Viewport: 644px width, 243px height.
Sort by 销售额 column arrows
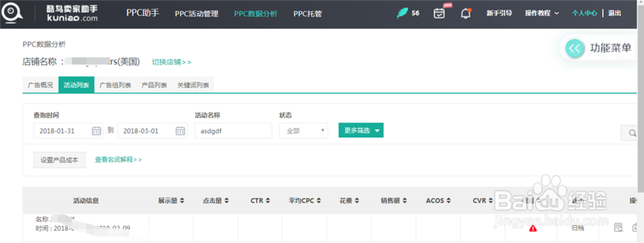tap(404, 201)
